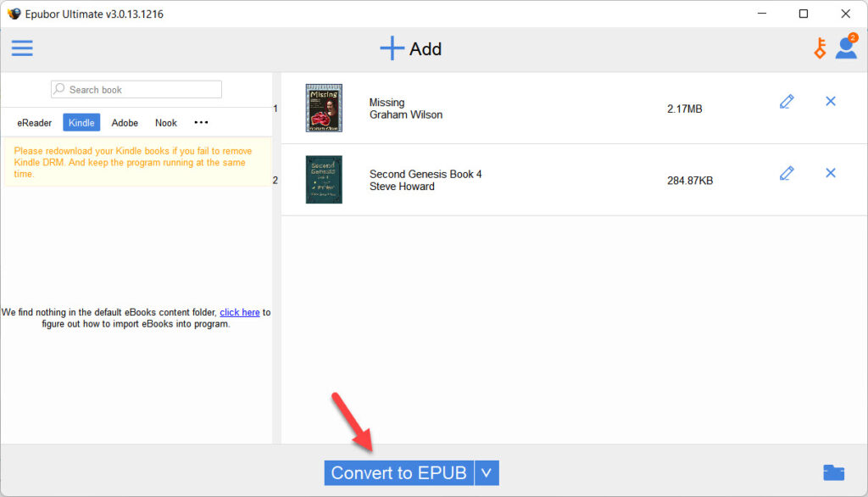This screenshot has width=868, height=497.
Task: Follow the "click here" link
Action: pyautogui.click(x=240, y=312)
